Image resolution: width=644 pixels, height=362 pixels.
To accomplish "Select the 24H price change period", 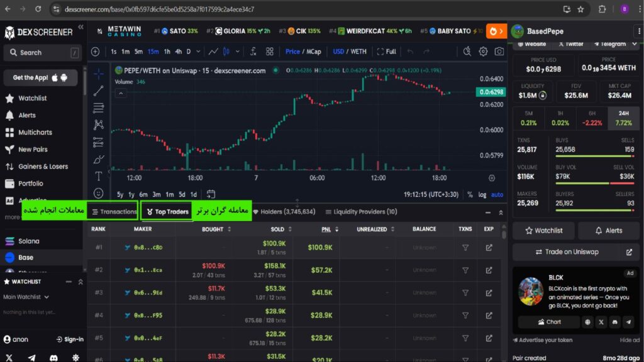I will (623, 118).
